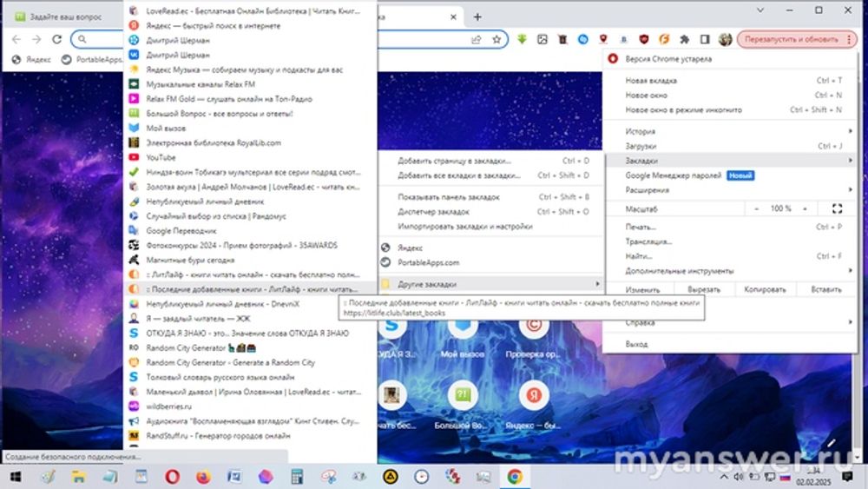Open the Windows Start menu
Screen dimensions: 868x489
(x=16, y=476)
